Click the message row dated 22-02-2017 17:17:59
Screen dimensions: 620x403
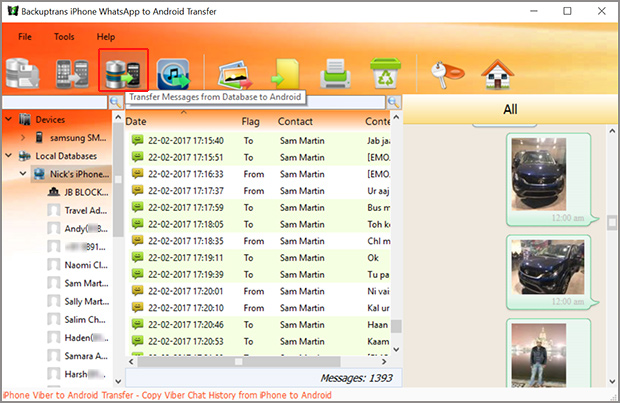point(259,208)
